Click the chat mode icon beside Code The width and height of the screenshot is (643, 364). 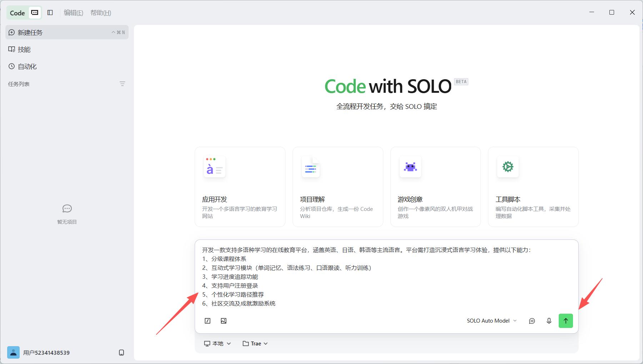tap(35, 12)
